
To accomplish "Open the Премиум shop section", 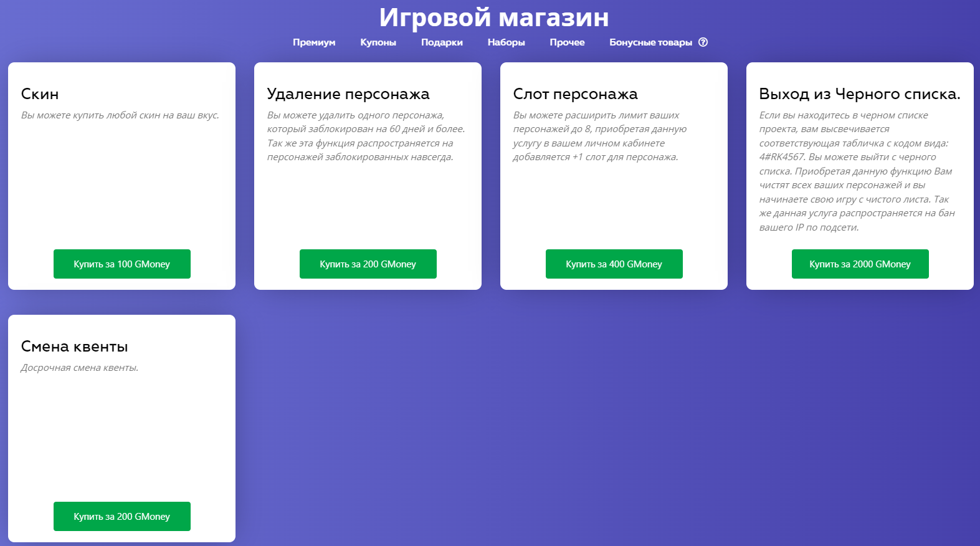I will point(314,42).
